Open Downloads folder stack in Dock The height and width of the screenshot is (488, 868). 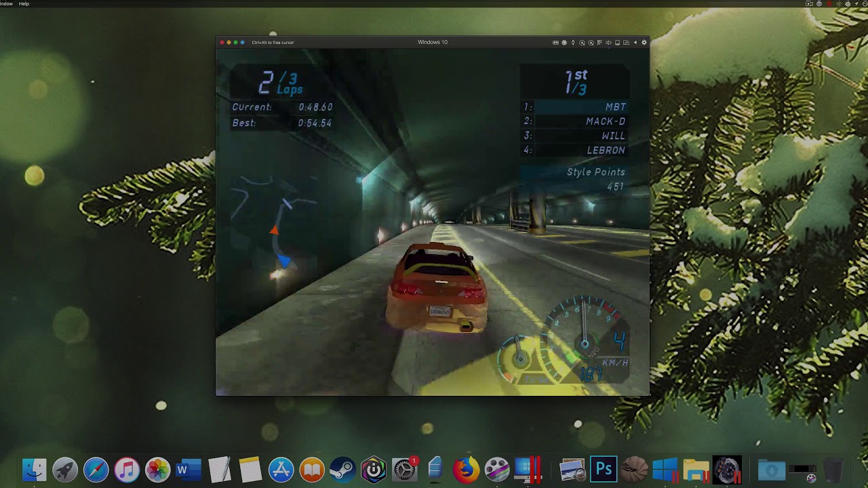click(x=771, y=470)
